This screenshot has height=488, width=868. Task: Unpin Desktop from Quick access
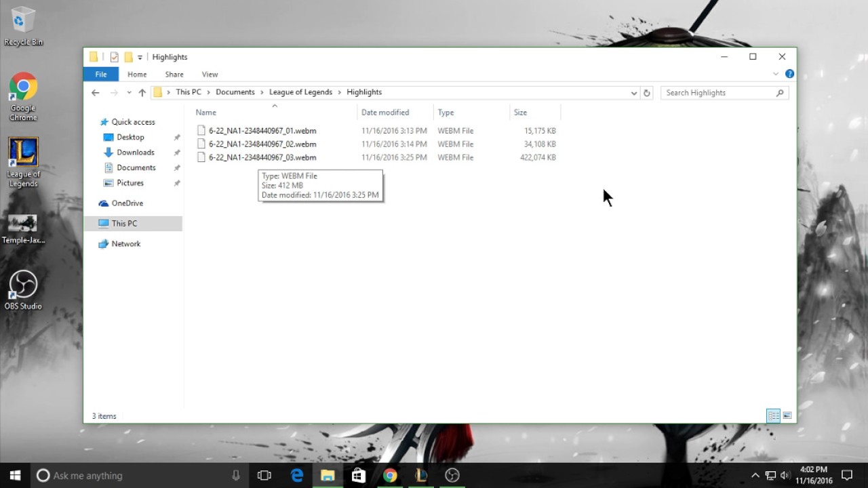coord(176,137)
